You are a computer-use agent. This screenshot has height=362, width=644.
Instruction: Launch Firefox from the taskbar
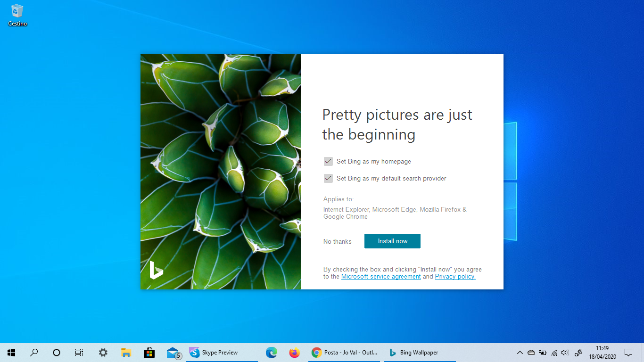pos(295,353)
